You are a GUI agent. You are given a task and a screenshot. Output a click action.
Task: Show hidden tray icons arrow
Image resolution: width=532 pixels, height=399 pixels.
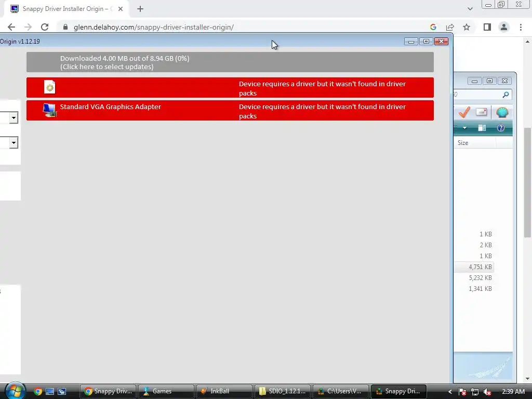(x=450, y=392)
